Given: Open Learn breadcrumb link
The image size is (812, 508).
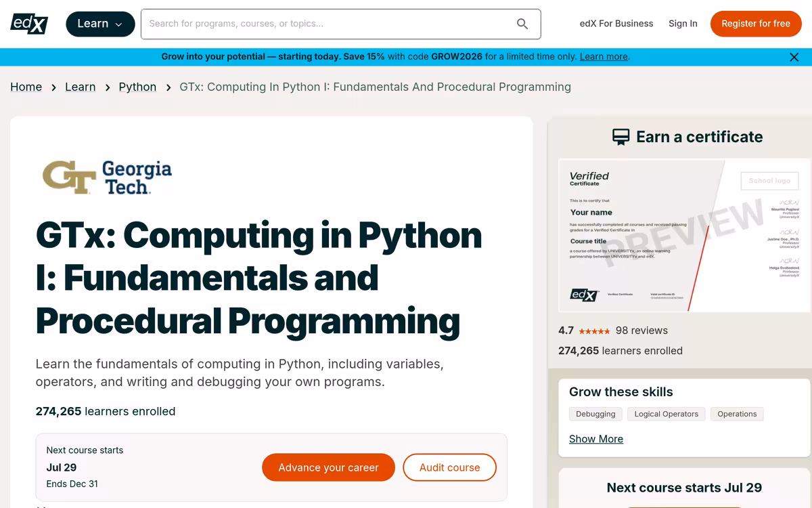Looking at the screenshot, I should coord(81,87).
